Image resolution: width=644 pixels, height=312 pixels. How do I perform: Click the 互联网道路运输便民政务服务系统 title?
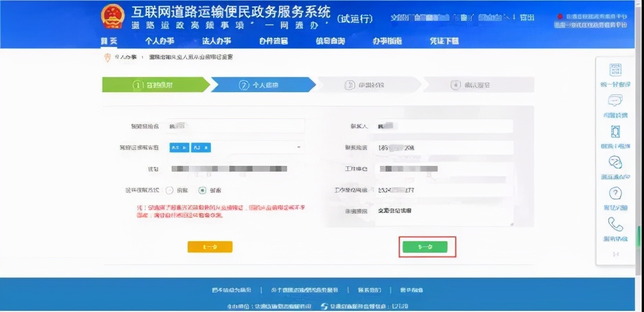point(231,12)
